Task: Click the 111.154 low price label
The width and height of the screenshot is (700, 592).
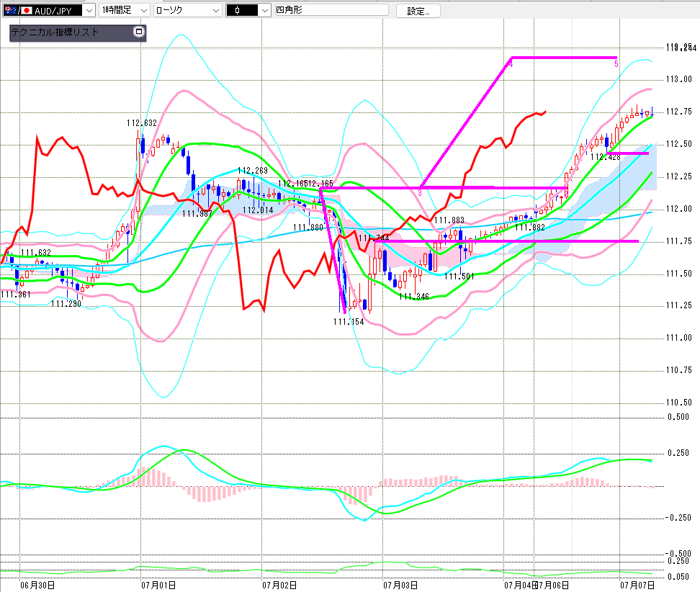Action: pyautogui.click(x=349, y=322)
